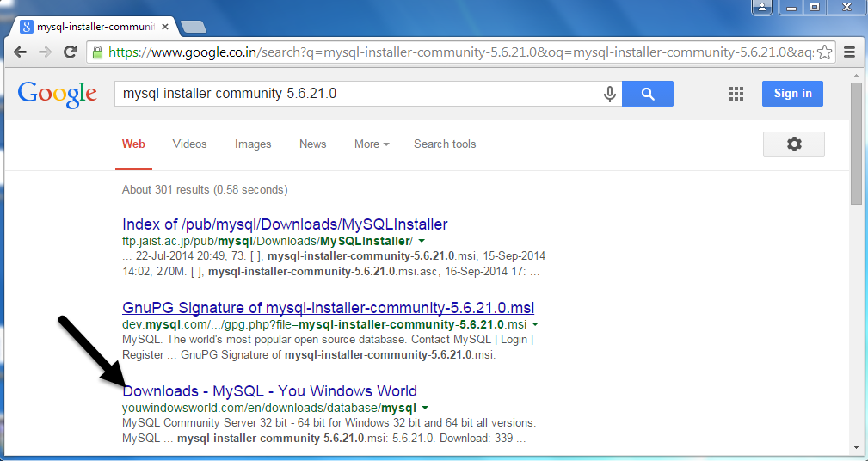Bookmark this page with the star icon
This screenshot has width=868, height=461.
(x=824, y=52)
